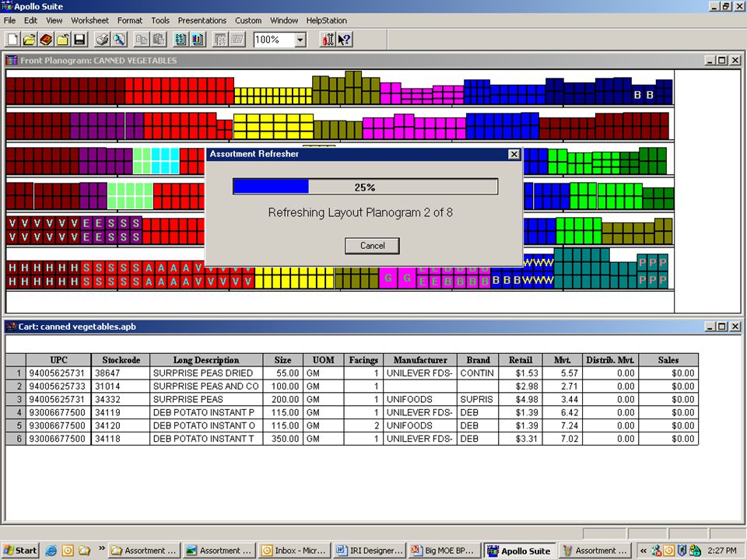Click the folders quick launch icon next to Outlook
The height and width of the screenshot is (560, 747).
(84, 551)
